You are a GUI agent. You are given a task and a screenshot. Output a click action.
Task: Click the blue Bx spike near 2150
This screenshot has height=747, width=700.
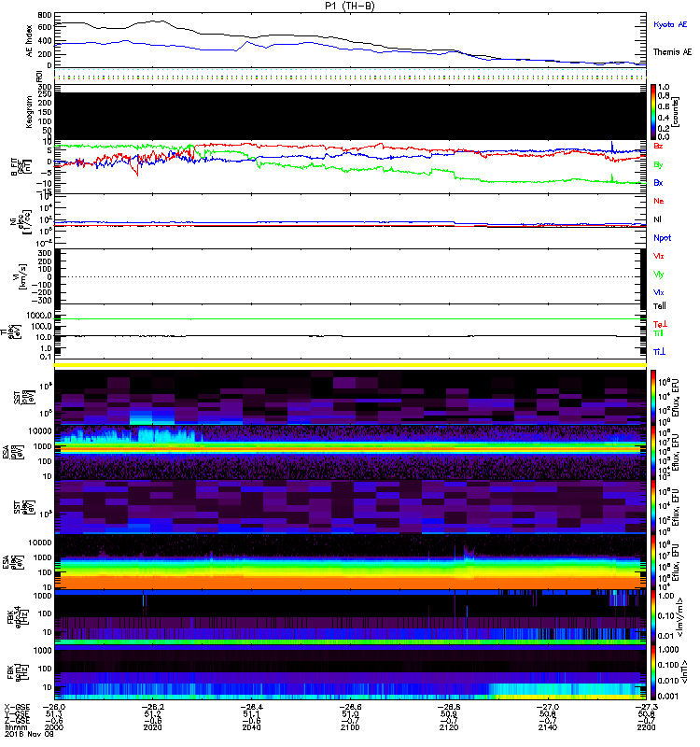click(612, 147)
